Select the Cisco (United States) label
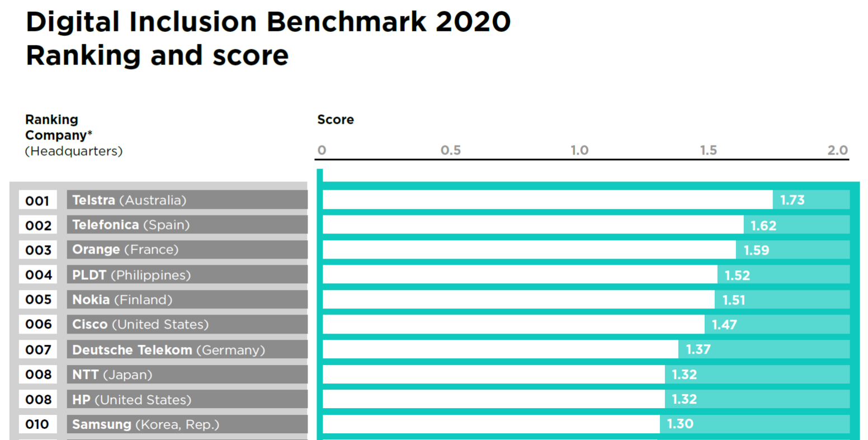The image size is (868, 440). [140, 324]
